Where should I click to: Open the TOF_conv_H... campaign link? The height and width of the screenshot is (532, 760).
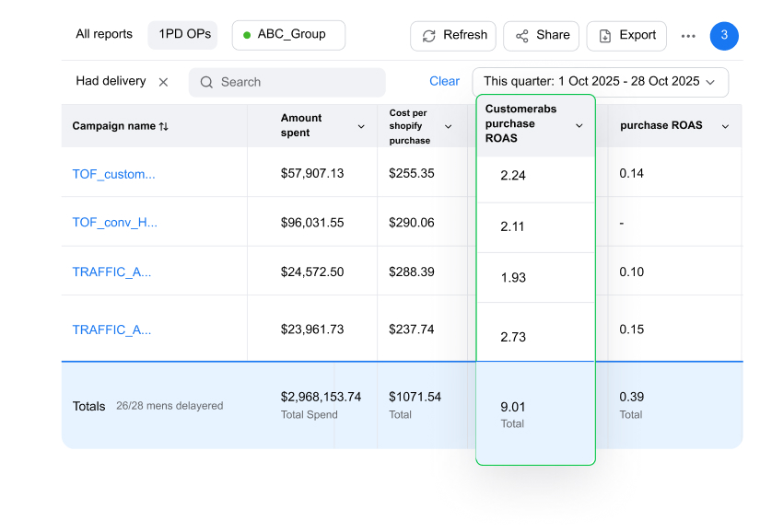click(114, 223)
